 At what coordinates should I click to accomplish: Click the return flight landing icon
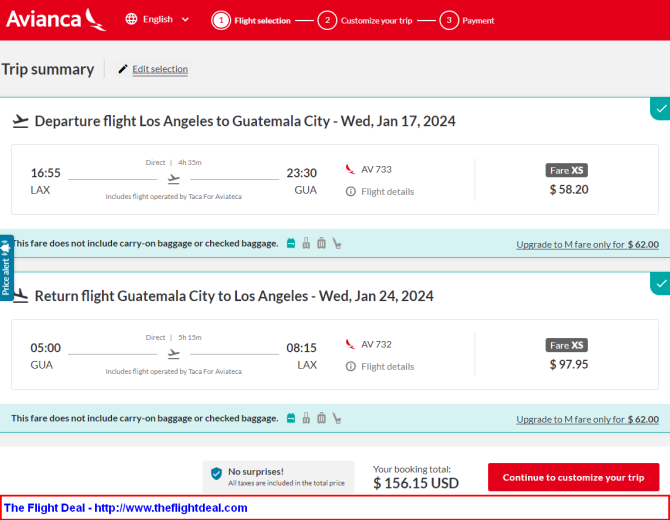click(x=20, y=296)
